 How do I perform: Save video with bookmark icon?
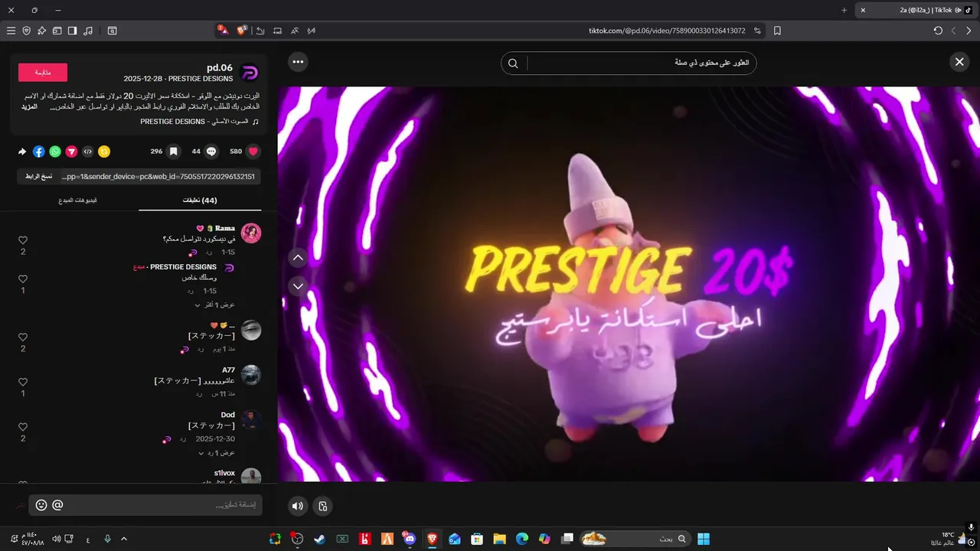(173, 152)
